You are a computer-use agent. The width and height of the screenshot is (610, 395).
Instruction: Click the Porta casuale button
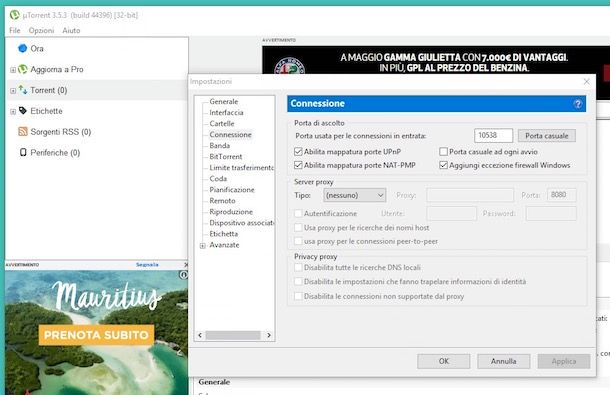(547, 136)
